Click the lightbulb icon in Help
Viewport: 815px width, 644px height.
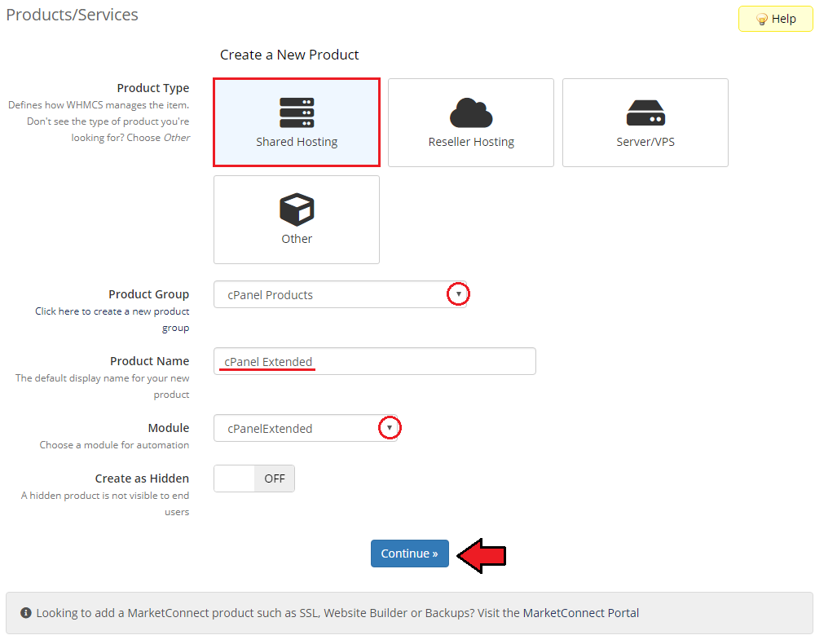click(x=762, y=20)
